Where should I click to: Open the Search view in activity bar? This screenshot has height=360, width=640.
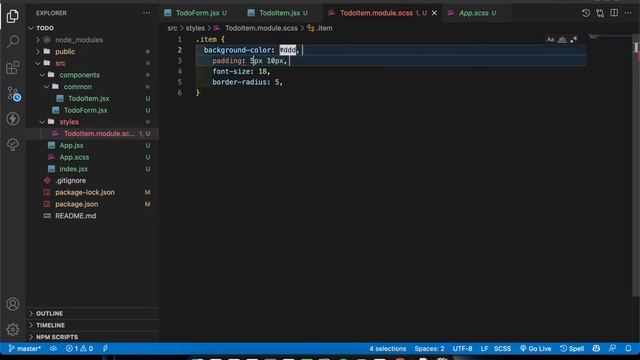tap(13, 41)
